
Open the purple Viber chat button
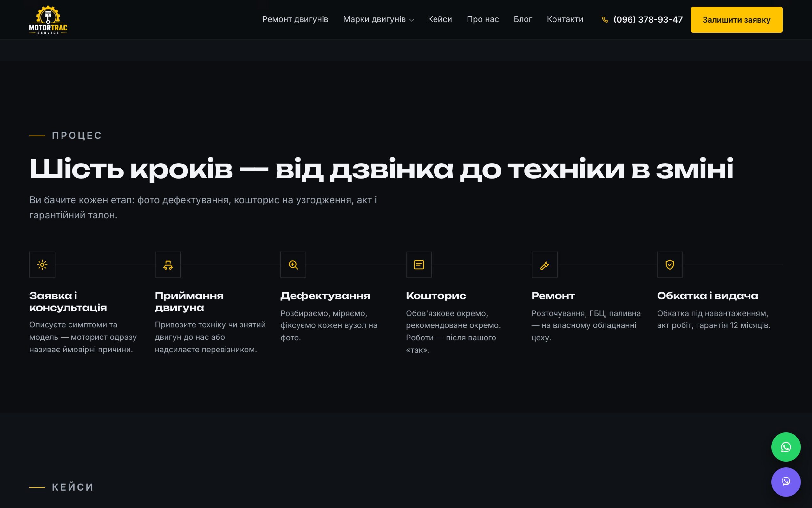coord(786,482)
